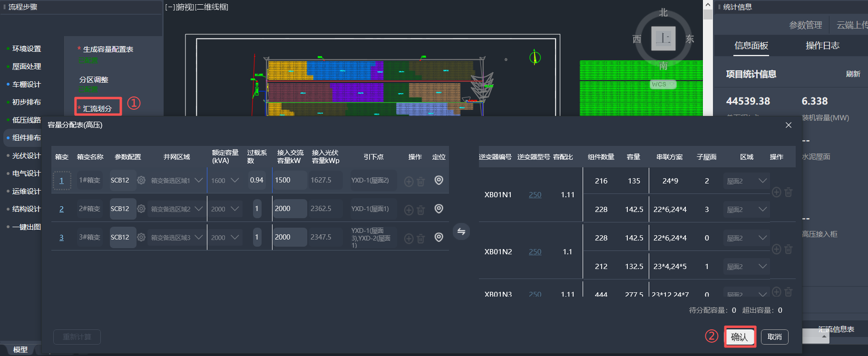Image resolution: width=868 pixels, height=356 pixels.
Task: Click the AC capacity field showing 1500
Action: click(289, 180)
